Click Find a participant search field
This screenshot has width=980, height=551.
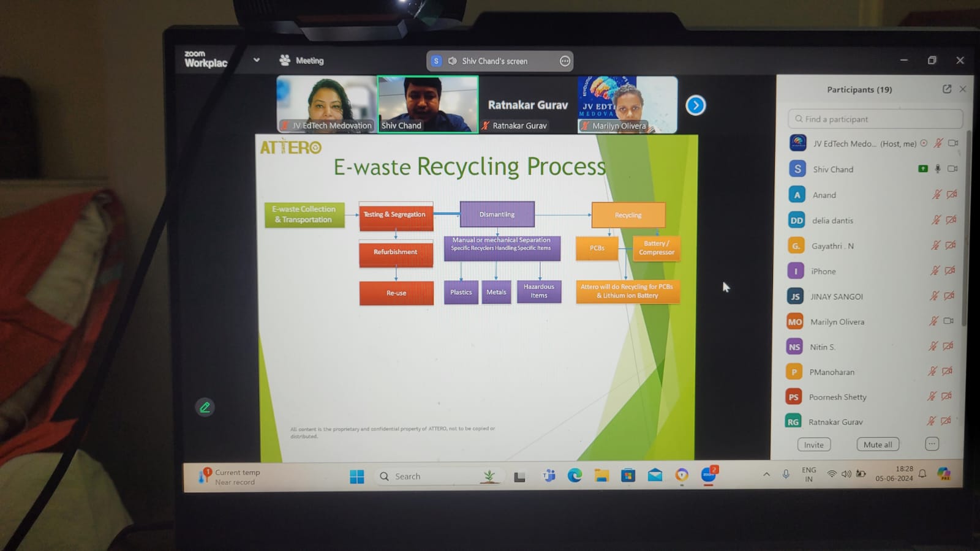(x=875, y=119)
